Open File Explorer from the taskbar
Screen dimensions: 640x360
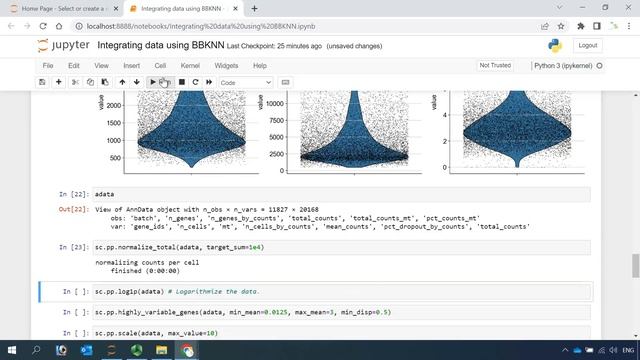click(162, 350)
